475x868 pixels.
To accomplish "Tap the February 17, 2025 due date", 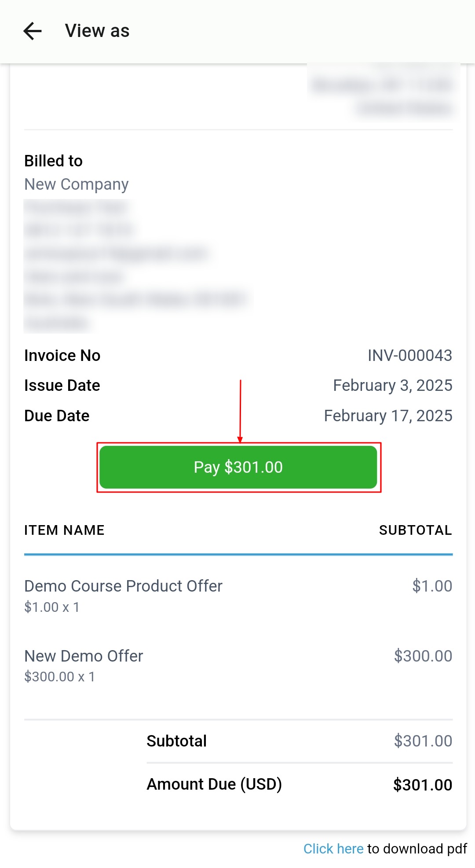I will pyautogui.click(x=388, y=416).
